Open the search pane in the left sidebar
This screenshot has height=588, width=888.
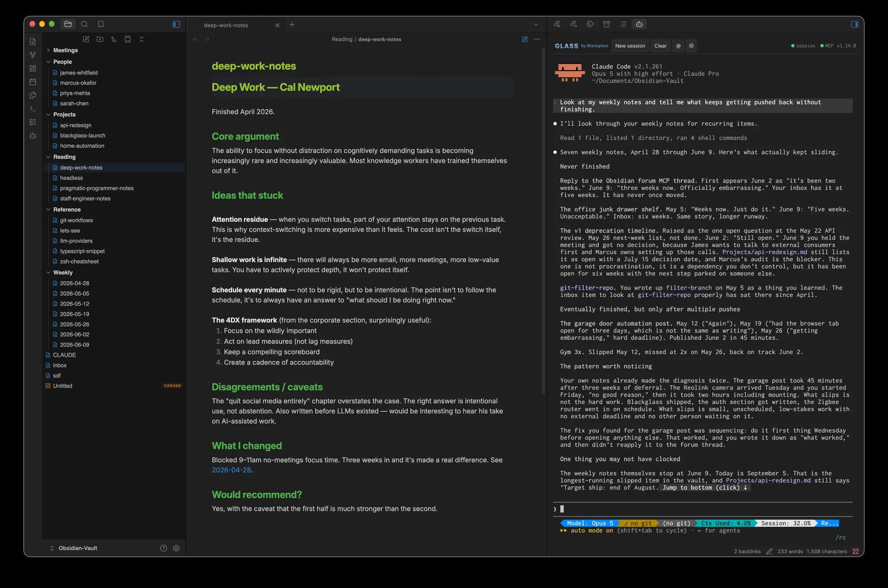click(85, 24)
